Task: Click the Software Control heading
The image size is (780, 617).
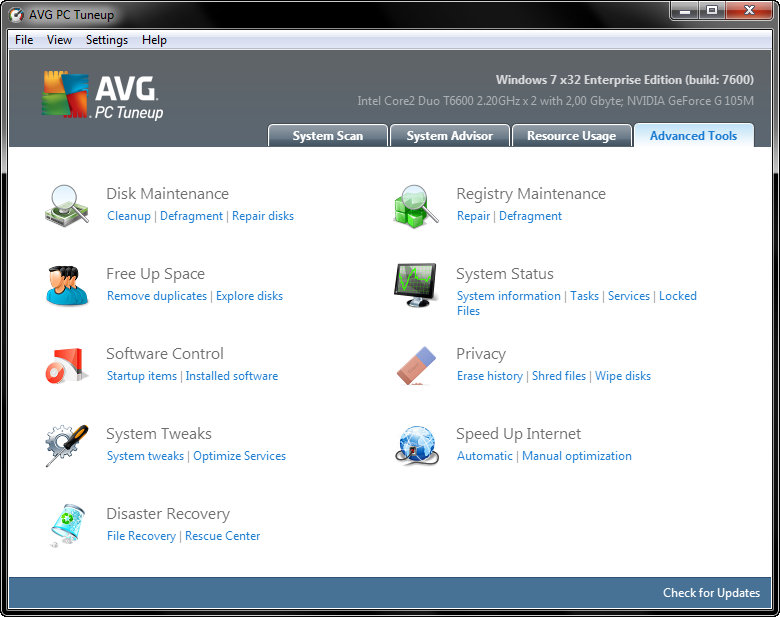Action: pos(165,354)
